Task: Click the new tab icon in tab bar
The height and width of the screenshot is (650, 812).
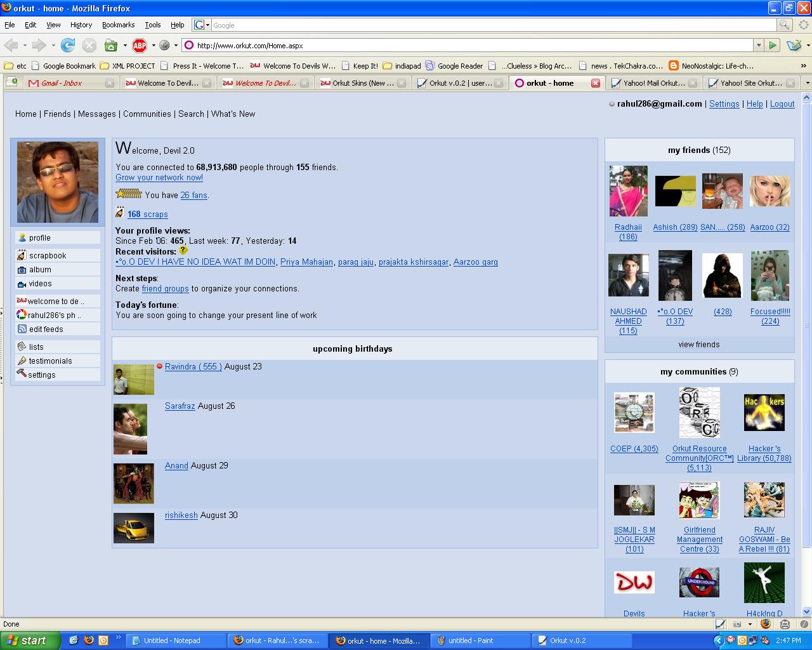Action: pos(11,82)
